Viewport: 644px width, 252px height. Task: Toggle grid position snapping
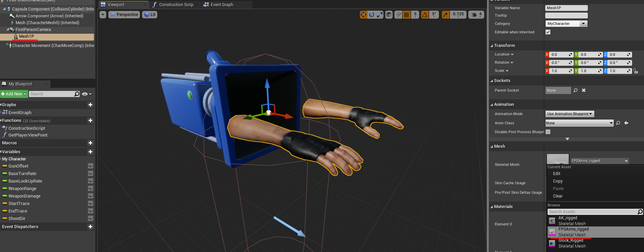pyautogui.click(x=406, y=15)
